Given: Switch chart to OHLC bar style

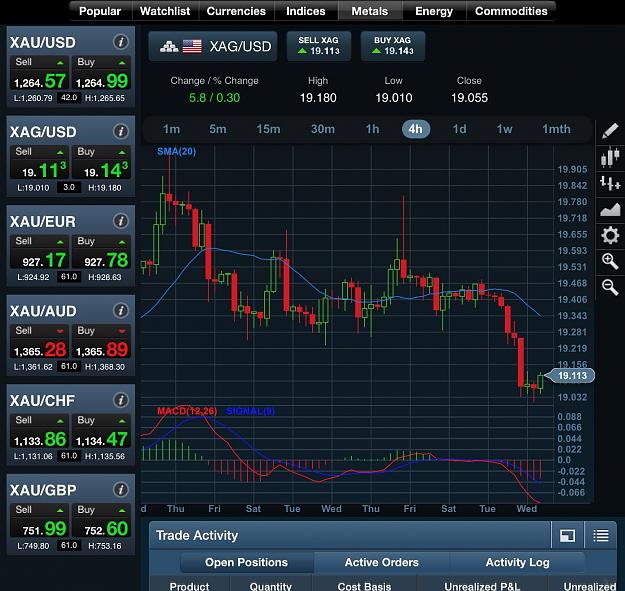Looking at the screenshot, I should pos(610,183).
